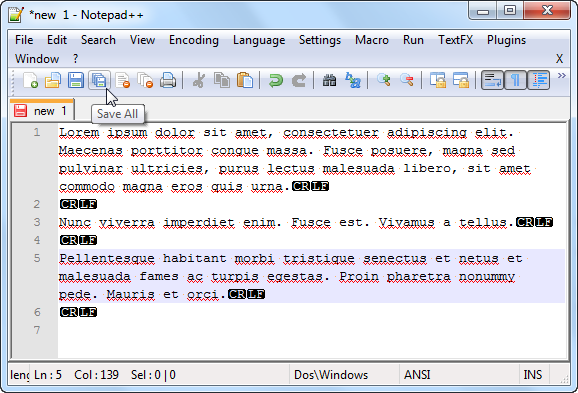Toggle synchronize vertical scrolling icon
The height and width of the screenshot is (393, 578).
tap(438, 80)
